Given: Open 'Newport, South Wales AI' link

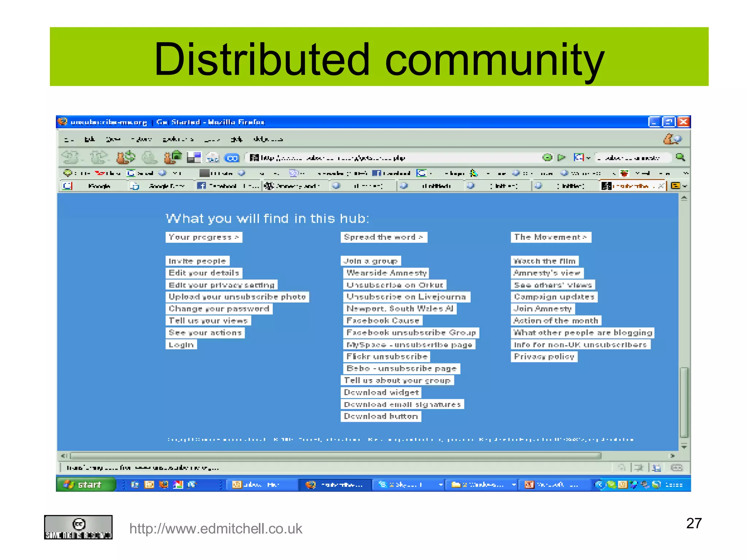Looking at the screenshot, I should pyautogui.click(x=400, y=309).
